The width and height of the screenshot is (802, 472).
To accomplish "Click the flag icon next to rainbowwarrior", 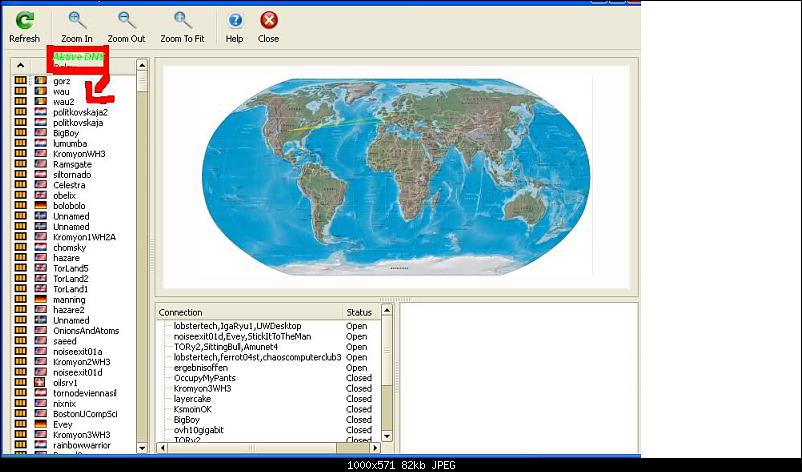I will click(x=40, y=445).
